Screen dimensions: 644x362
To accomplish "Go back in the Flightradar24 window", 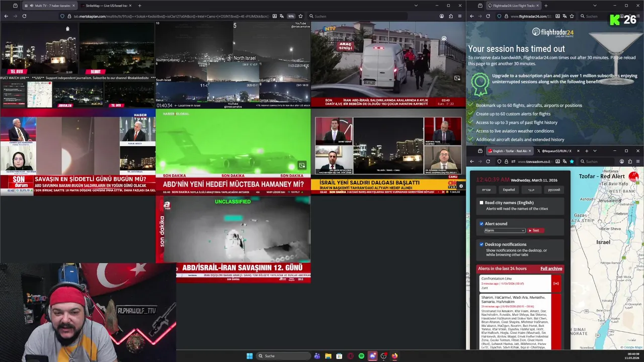I will (471, 16).
